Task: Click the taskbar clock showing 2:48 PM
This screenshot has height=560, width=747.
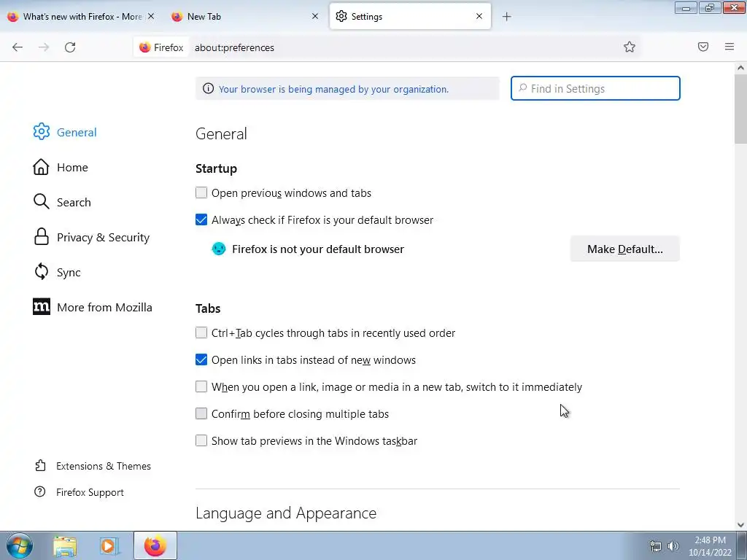Action: (x=710, y=545)
